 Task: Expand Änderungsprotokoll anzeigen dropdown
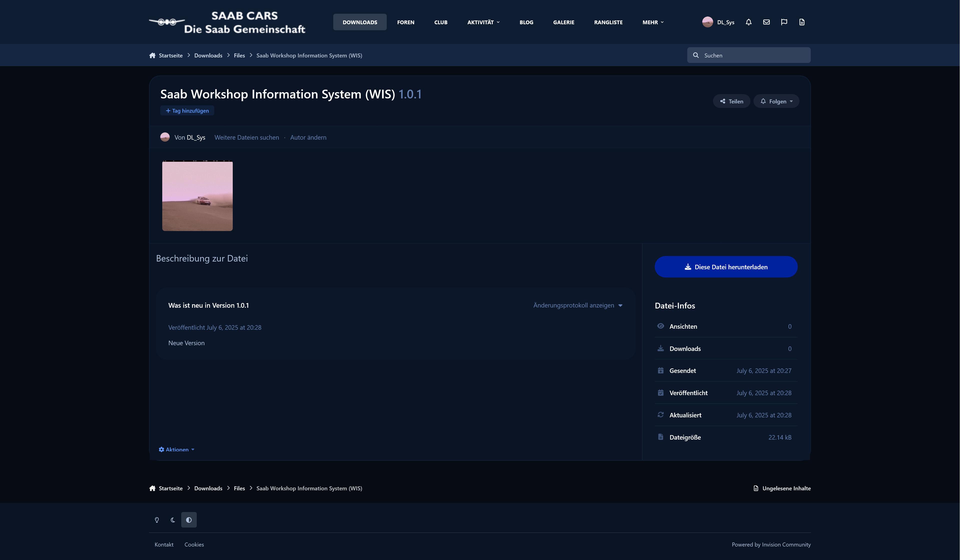click(x=577, y=305)
